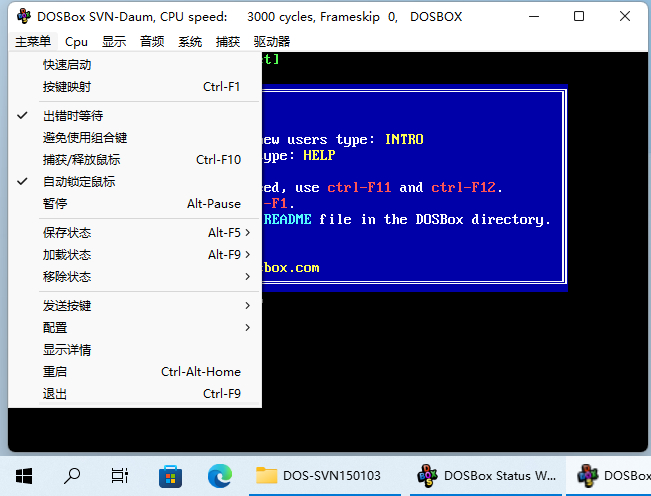
Task: Select 暂停 to pause emulation
Action: (135, 203)
